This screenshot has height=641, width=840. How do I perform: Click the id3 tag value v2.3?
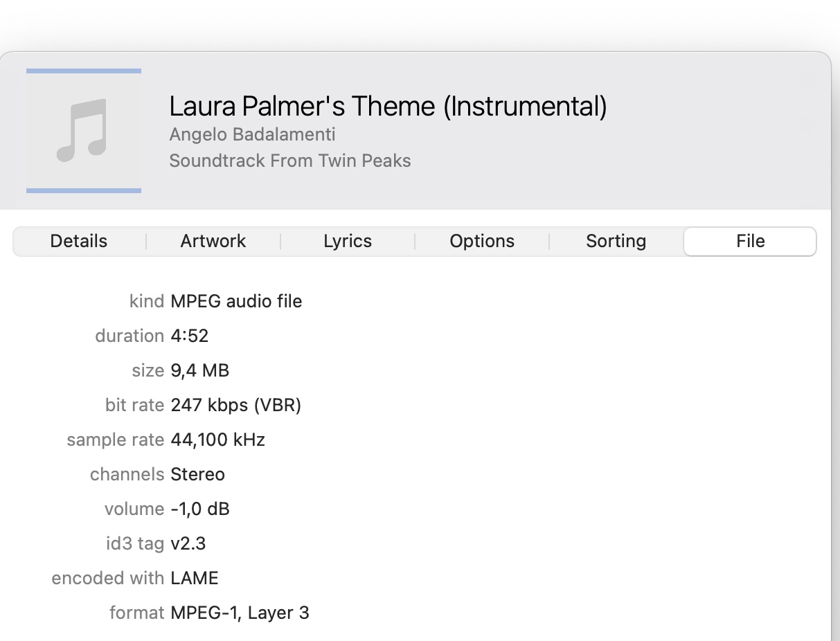point(188,543)
